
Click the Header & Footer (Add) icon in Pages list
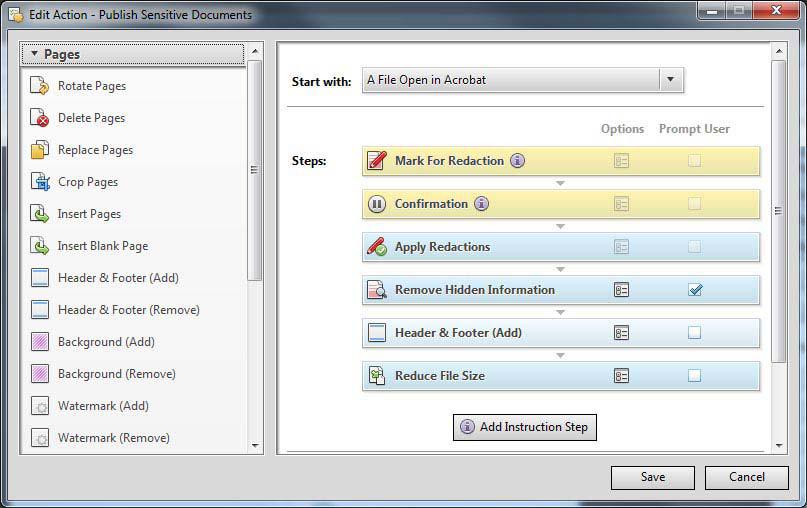40,277
